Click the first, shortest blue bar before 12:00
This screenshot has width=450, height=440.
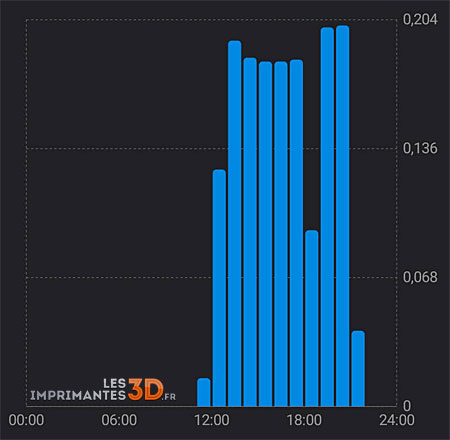(204, 392)
